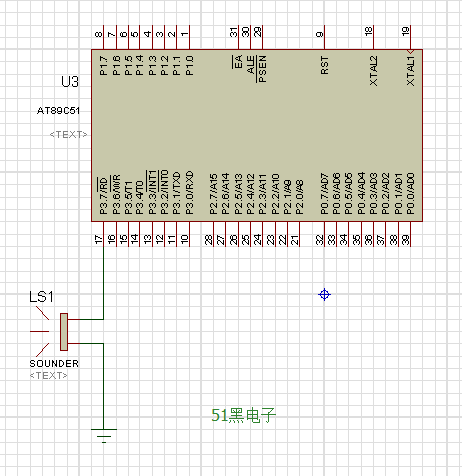
Task: Click the green 51黑电子 watermark text
Action: click(244, 415)
